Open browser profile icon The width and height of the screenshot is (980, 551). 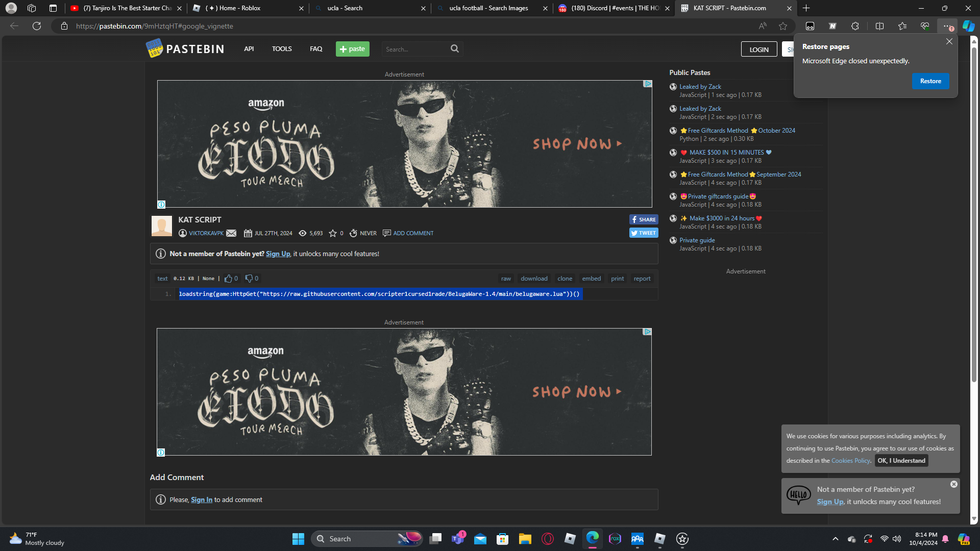coord(11,8)
